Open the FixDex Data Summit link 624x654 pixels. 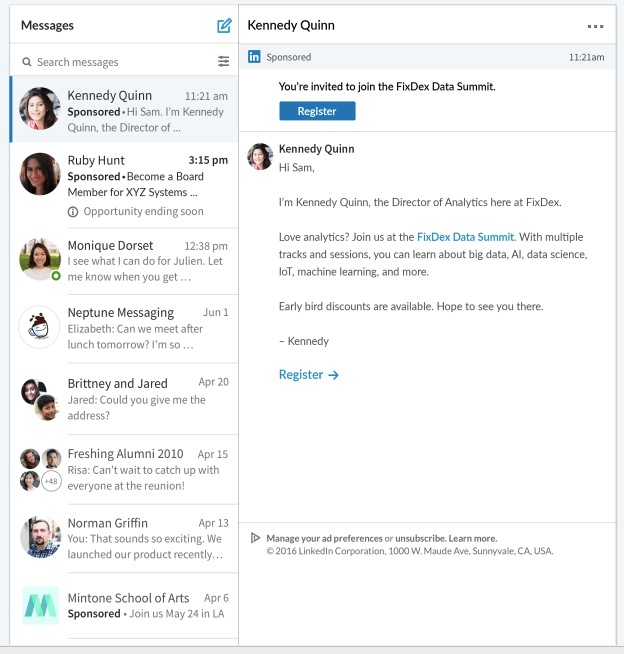(x=465, y=237)
